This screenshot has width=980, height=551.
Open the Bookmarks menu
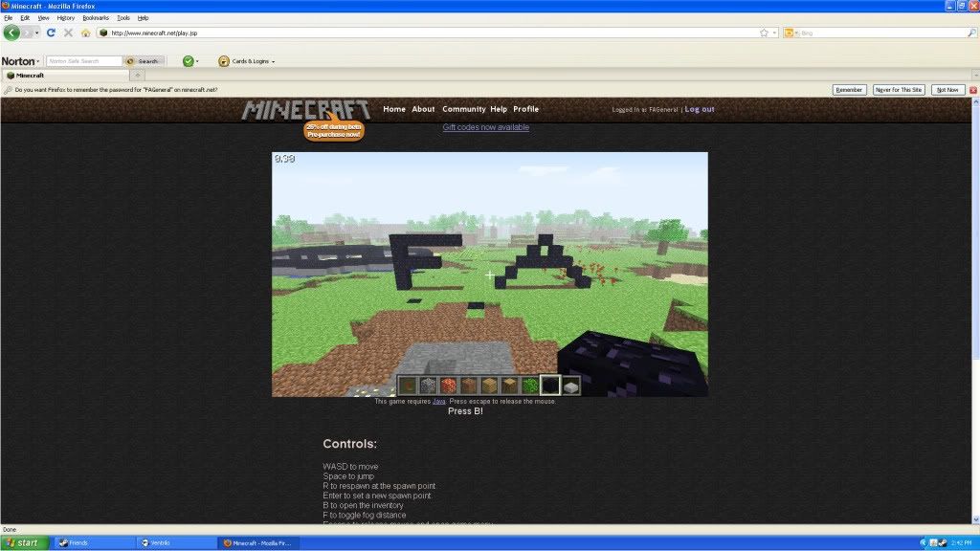(x=96, y=17)
